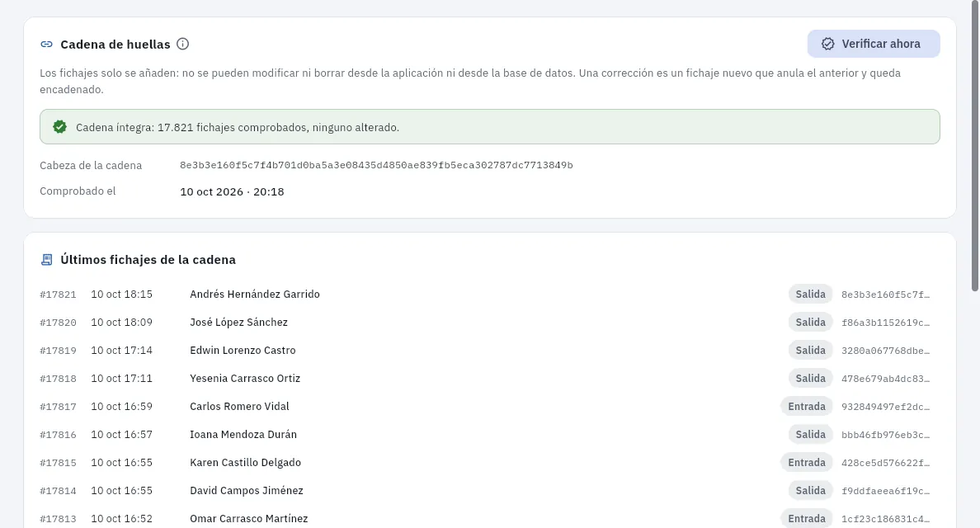
Task: Open the info icon beside Cadena de huellas
Action: [182, 44]
